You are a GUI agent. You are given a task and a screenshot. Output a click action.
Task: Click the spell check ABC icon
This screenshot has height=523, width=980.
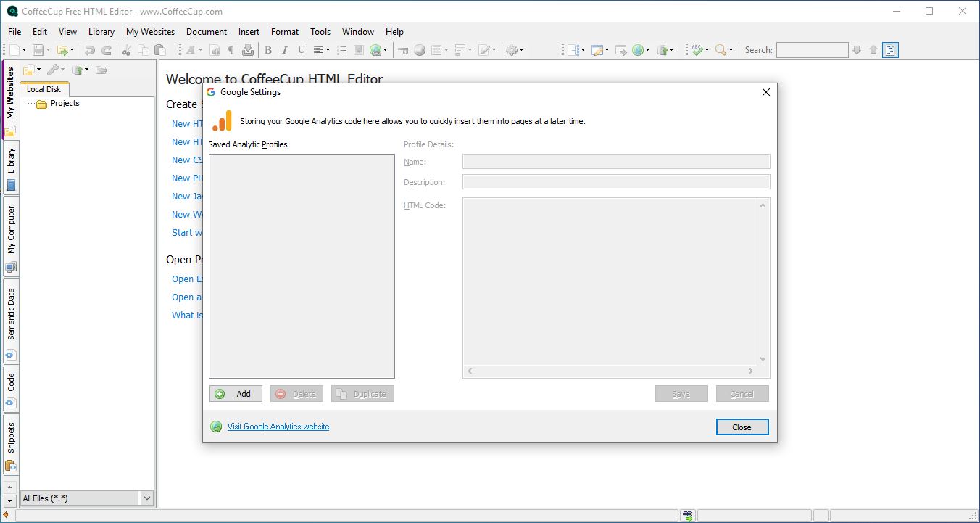tap(697, 50)
